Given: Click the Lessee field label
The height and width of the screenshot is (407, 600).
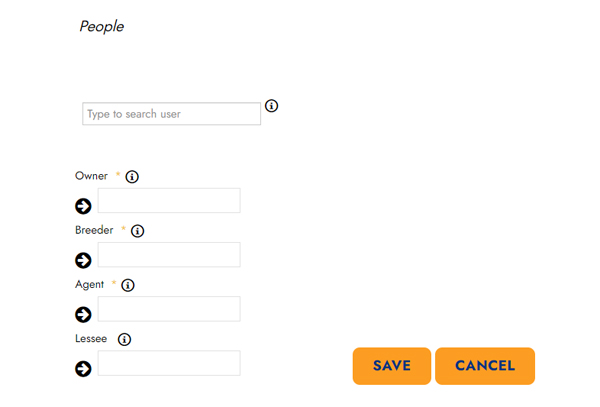Looking at the screenshot, I should click(91, 339).
